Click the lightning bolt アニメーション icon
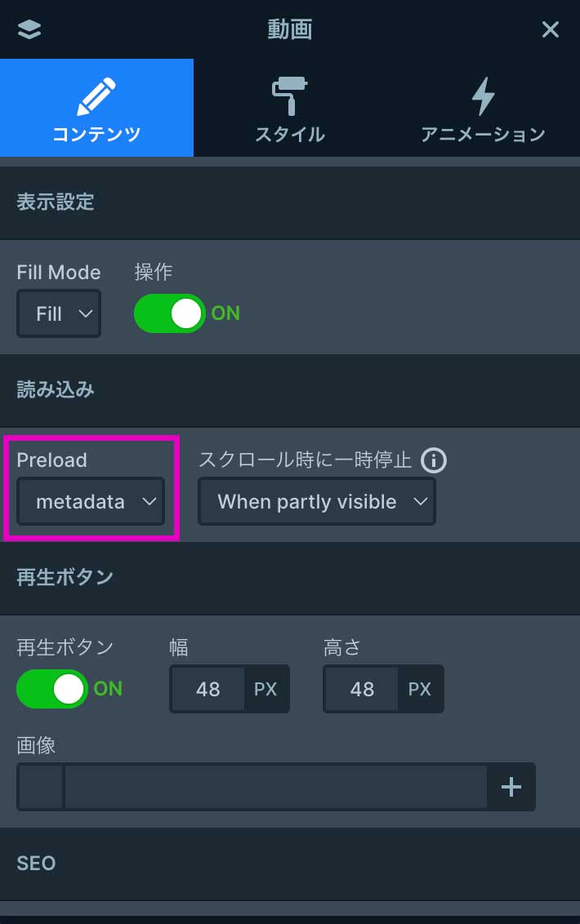 pos(483,96)
